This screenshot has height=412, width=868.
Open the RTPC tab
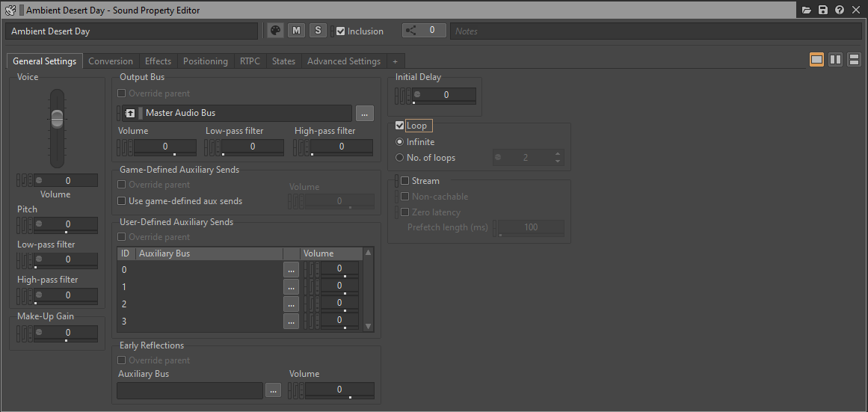250,61
